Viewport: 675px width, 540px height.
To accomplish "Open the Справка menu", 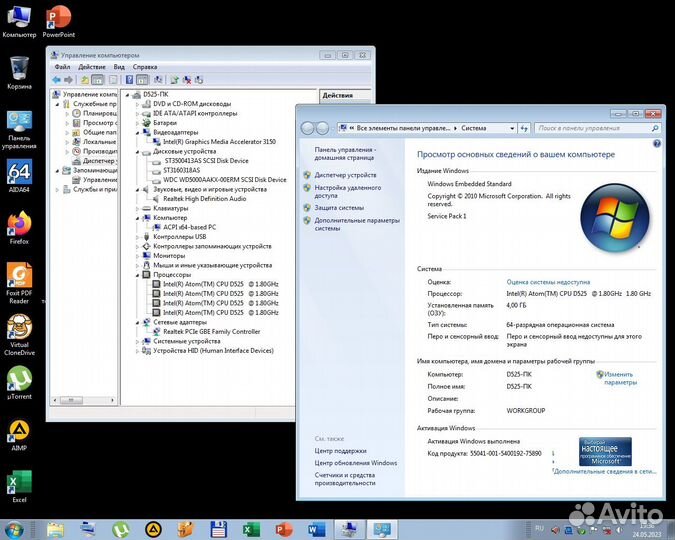I will pyautogui.click(x=145, y=67).
